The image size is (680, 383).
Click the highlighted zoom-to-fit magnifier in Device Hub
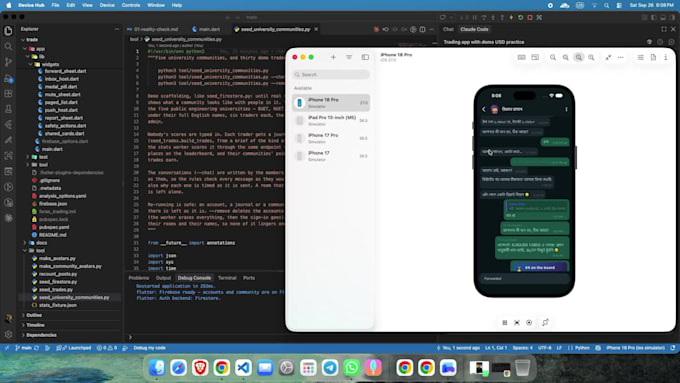(579, 57)
